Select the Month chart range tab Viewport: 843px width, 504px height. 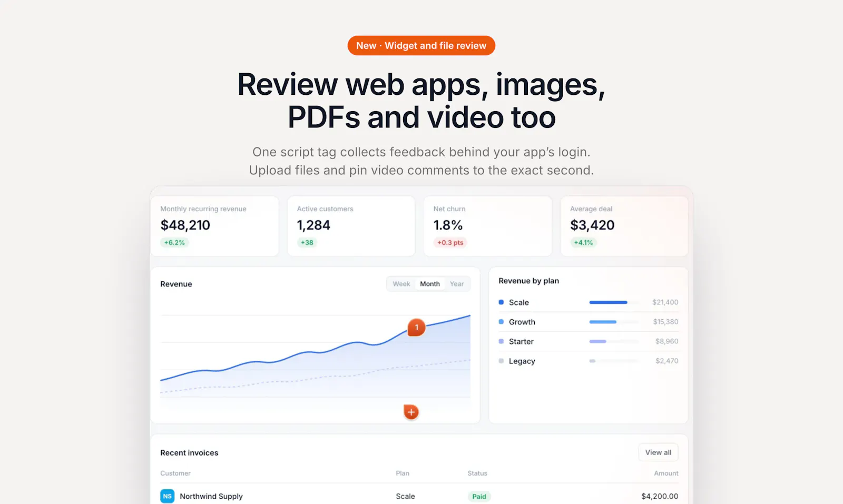(430, 284)
